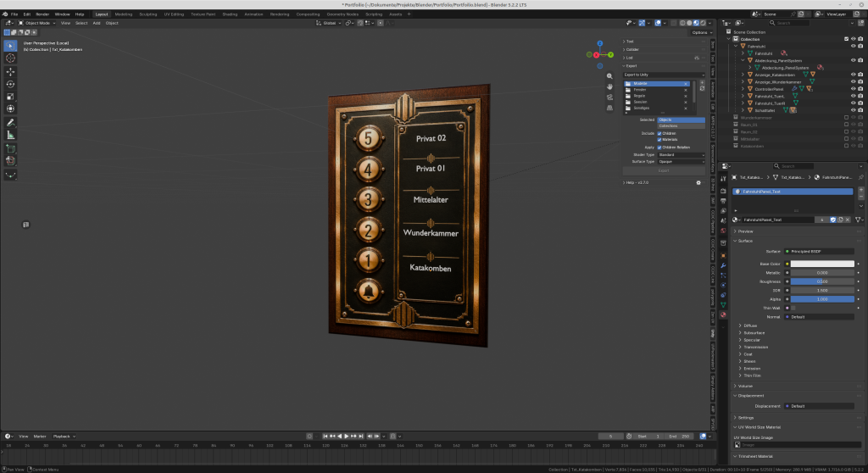Select the Measure tool
This screenshot has height=473, width=868.
(10, 135)
